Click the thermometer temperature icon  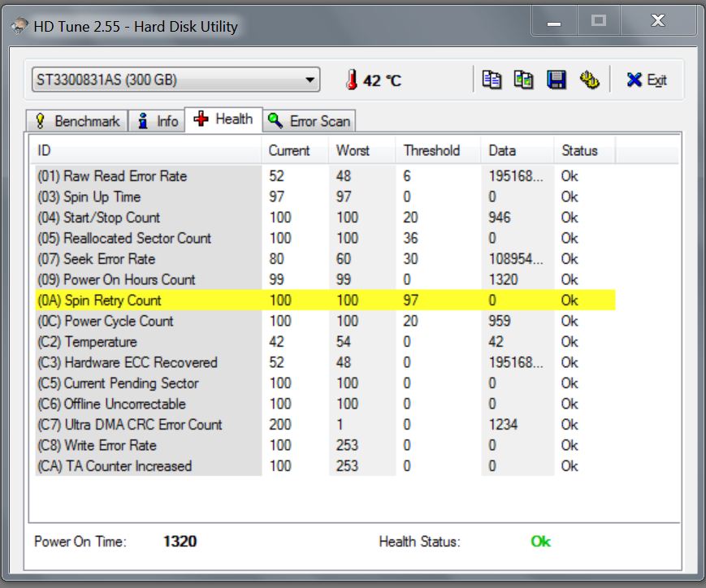[x=352, y=80]
